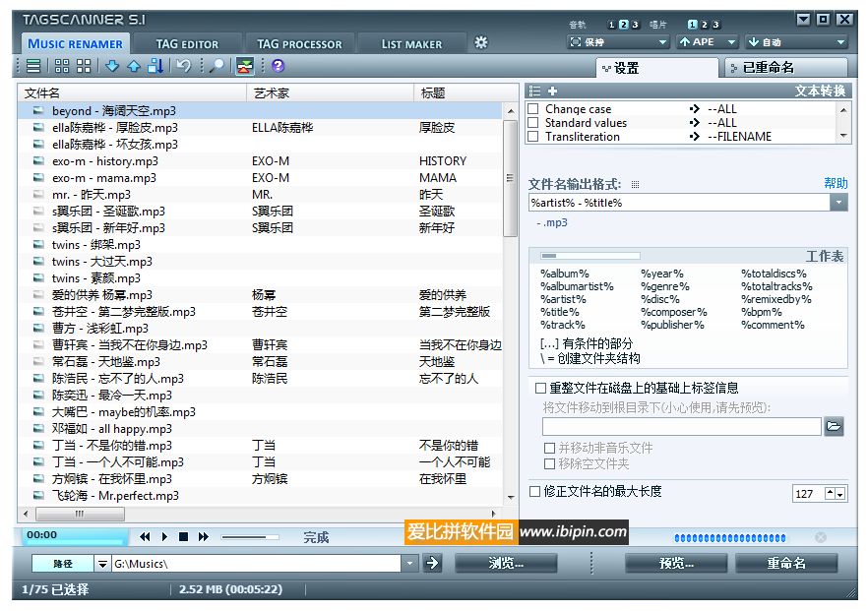The image size is (868, 611).
Task: Select the Music renamer tab
Action: click(x=75, y=43)
